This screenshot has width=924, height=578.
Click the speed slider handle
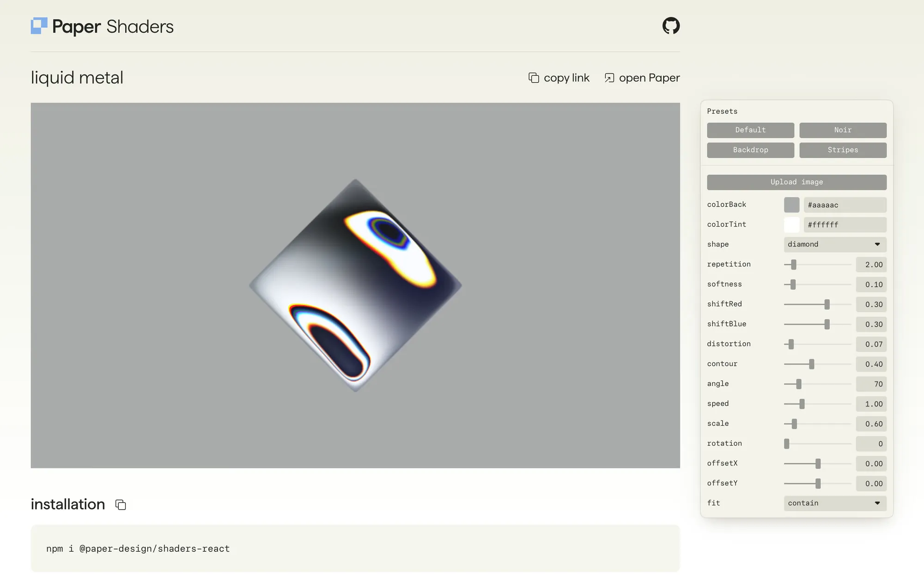click(x=802, y=404)
